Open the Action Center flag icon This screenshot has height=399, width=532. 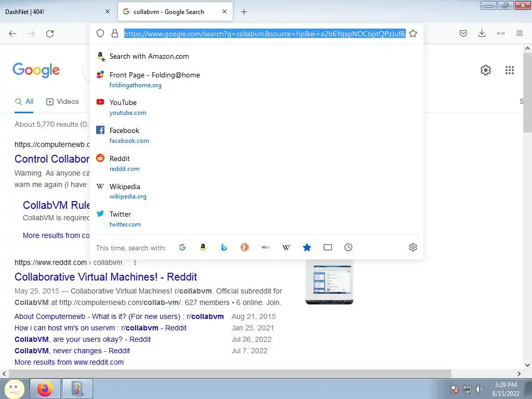455,389
